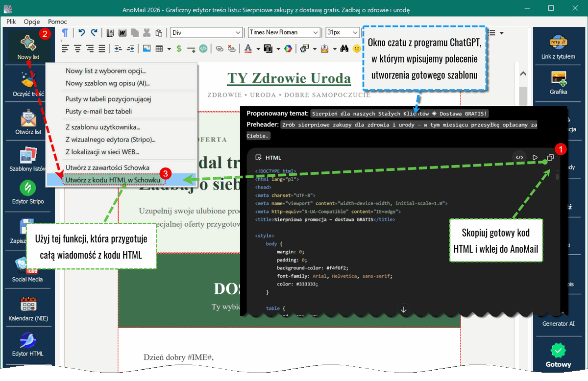Open the Pomoc menu
The image size is (588, 381).
tap(57, 22)
